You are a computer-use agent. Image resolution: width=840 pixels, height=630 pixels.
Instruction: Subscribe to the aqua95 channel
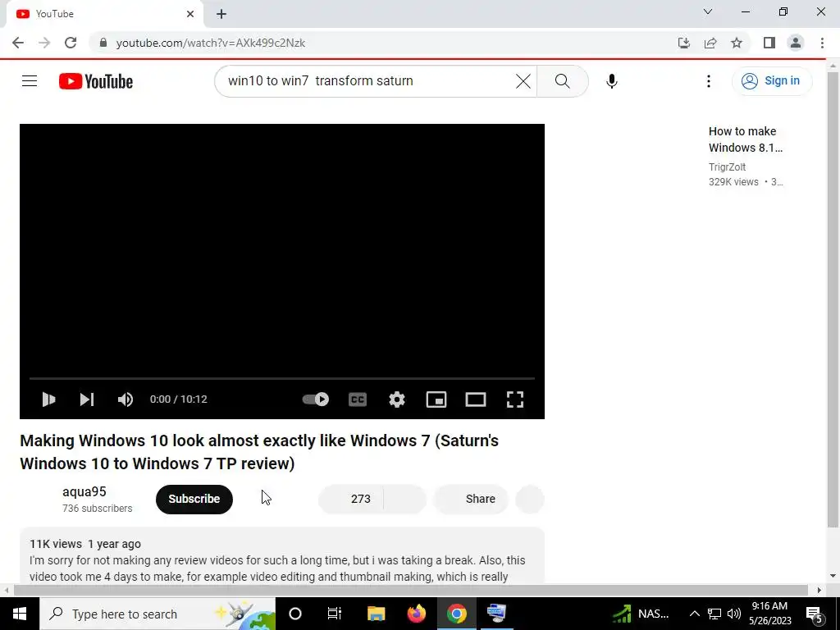pyautogui.click(x=194, y=499)
